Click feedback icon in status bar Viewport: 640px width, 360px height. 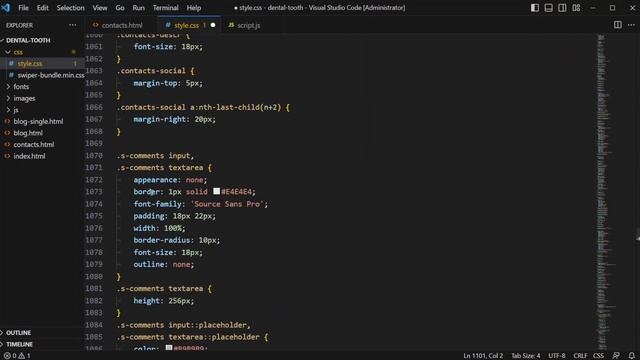tap(616, 356)
